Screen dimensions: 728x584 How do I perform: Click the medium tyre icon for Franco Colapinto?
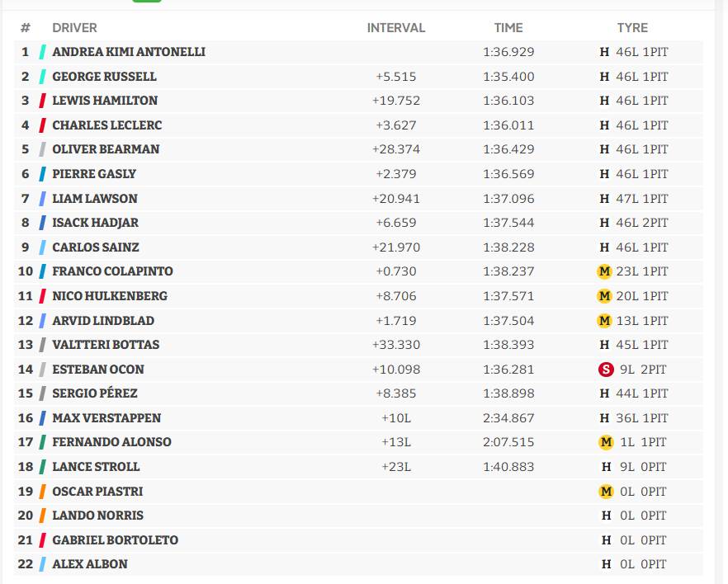click(x=604, y=271)
